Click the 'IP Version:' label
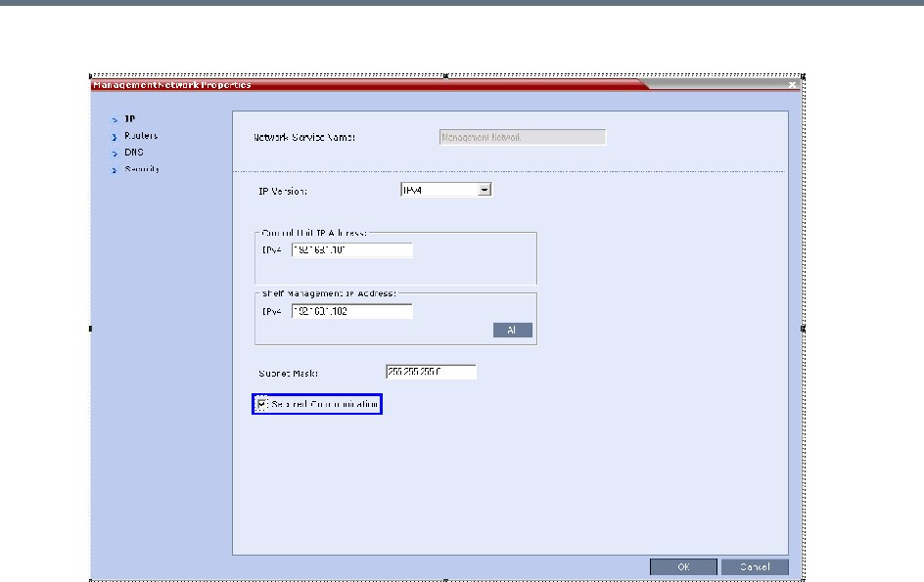The width and height of the screenshot is (924, 582). pyautogui.click(x=283, y=192)
